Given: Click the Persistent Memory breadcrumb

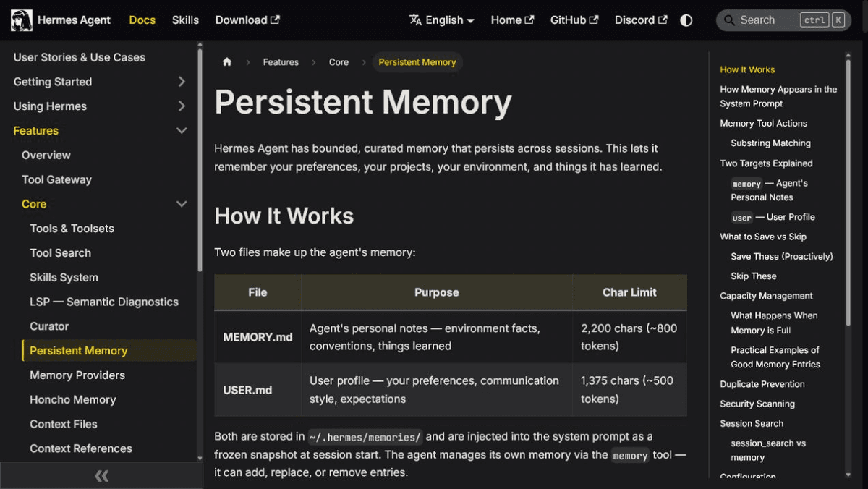Looking at the screenshot, I should 417,62.
